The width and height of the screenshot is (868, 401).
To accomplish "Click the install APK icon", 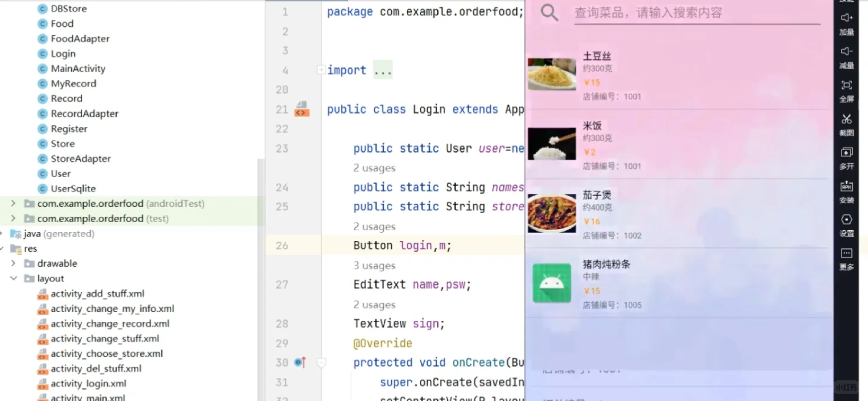I will tap(846, 186).
